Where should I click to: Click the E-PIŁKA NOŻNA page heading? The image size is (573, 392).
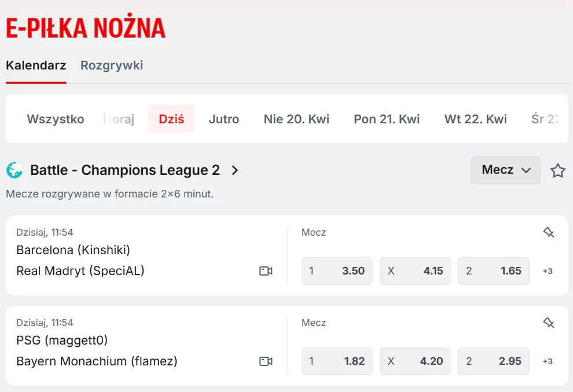(85, 27)
